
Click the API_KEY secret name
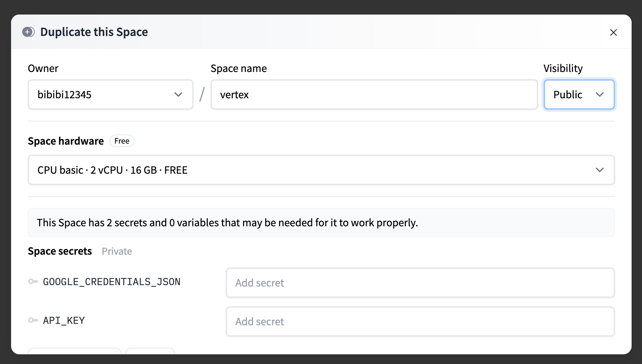(64, 321)
